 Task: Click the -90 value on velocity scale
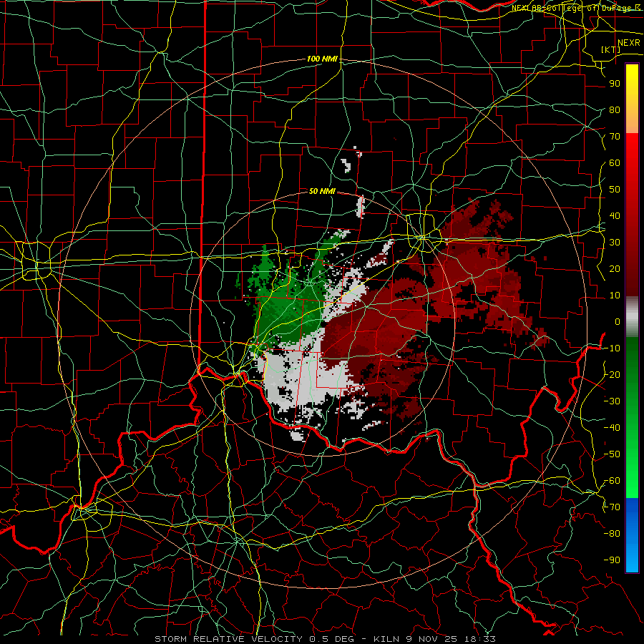(612, 560)
